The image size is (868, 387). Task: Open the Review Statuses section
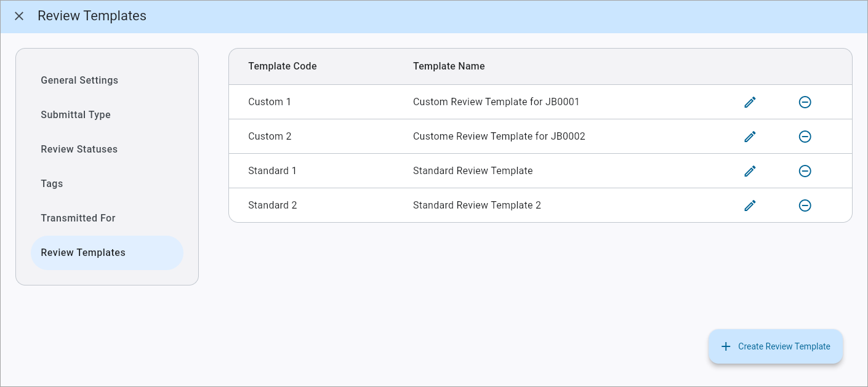[79, 149]
